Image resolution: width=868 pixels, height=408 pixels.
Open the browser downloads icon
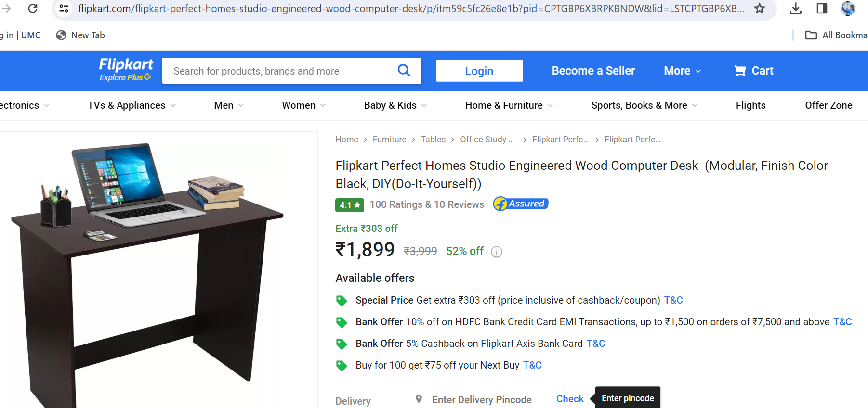796,8
